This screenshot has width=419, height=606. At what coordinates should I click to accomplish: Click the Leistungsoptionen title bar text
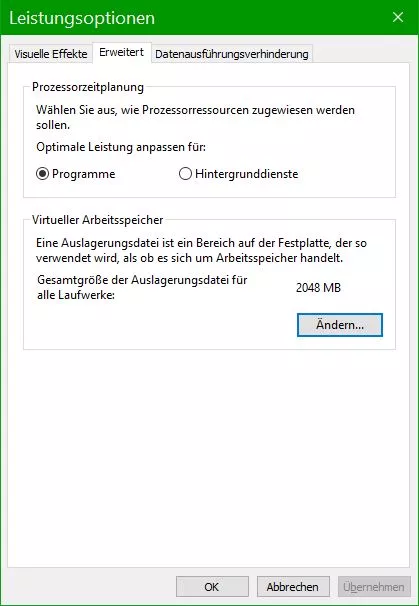[82, 18]
